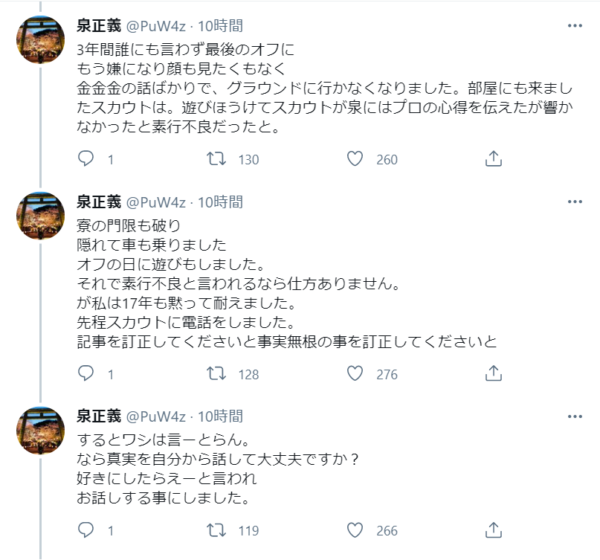This screenshot has width=600, height=560.
Task: Retweet the tweet with 128 retweets
Action: coord(214,374)
